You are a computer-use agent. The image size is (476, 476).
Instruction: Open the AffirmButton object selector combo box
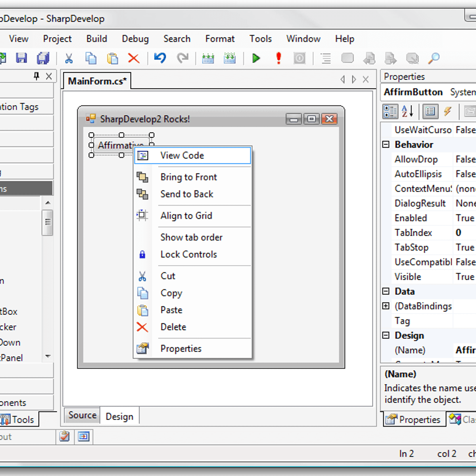[x=428, y=92]
